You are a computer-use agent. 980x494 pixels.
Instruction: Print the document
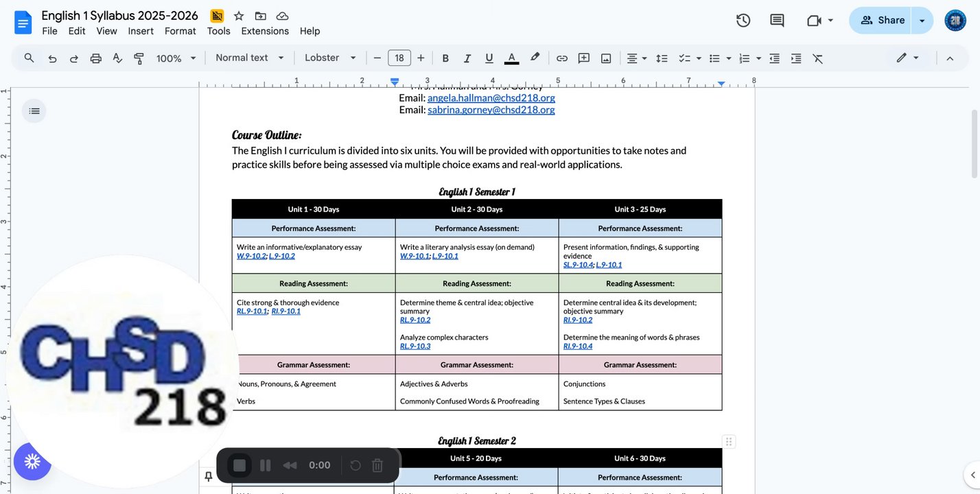point(96,58)
